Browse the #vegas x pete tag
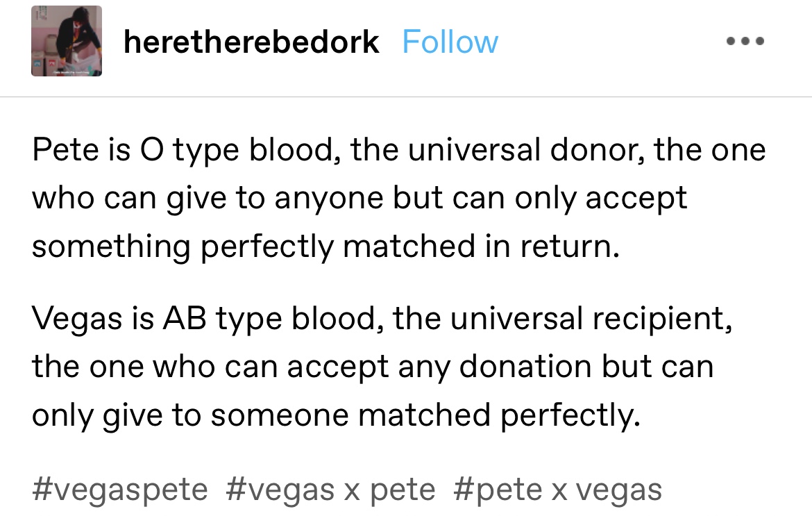Screen dimensions: 812x516 pyautogui.click(x=330, y=490)
